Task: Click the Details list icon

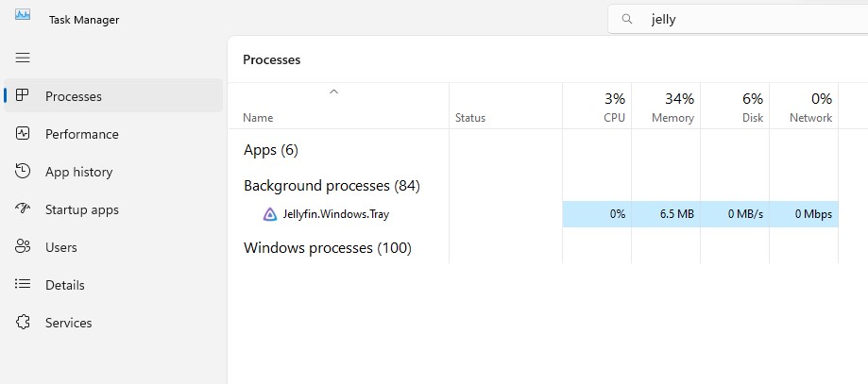Action: pyautogui.click(x=24, y=285)
